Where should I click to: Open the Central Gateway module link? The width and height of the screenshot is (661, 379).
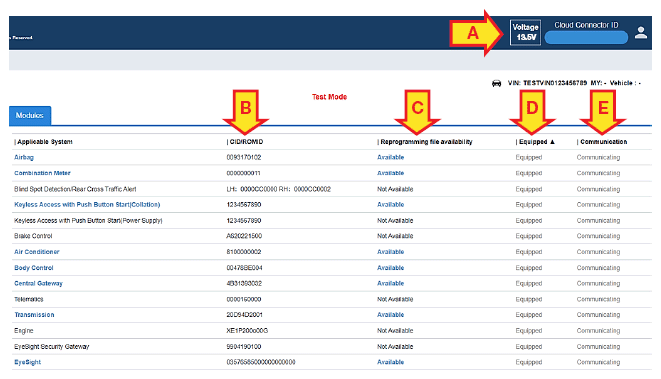(38, 283)
